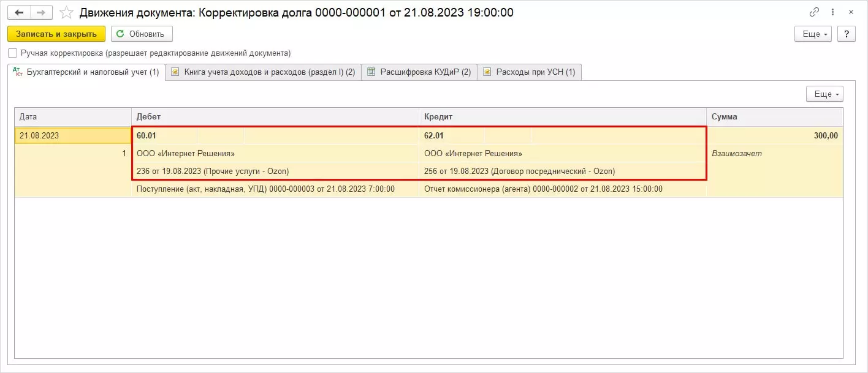Sort by the Дата column header

coord(73,116)
